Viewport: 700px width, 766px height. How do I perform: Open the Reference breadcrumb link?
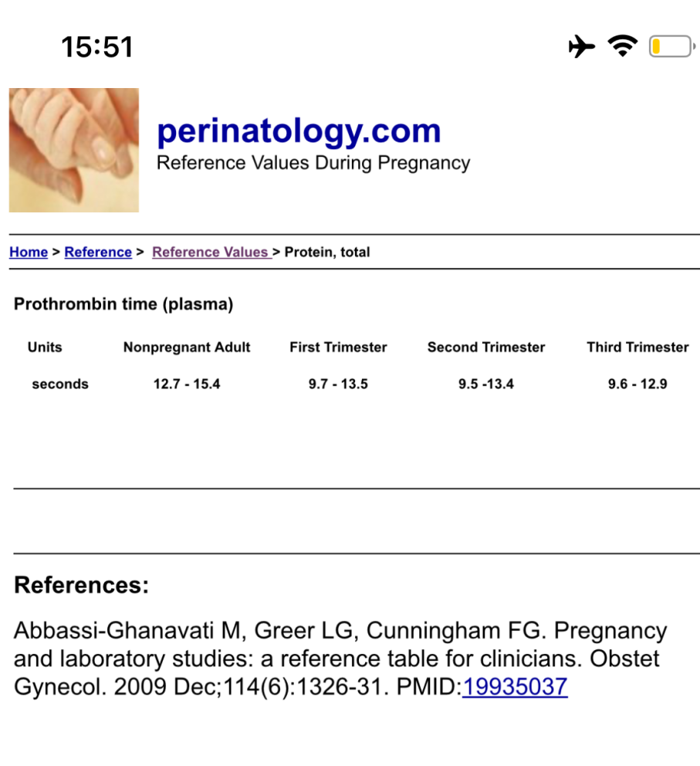(98, 253)
